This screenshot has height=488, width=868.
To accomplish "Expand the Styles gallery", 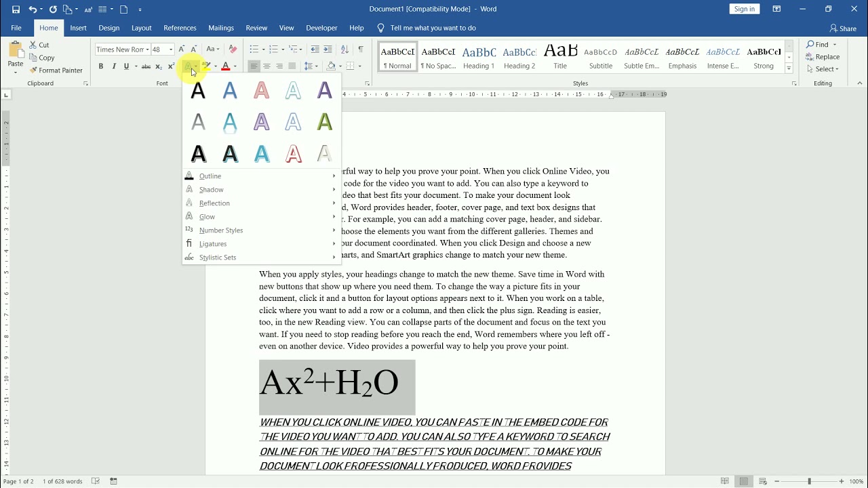I will (789, 69).
